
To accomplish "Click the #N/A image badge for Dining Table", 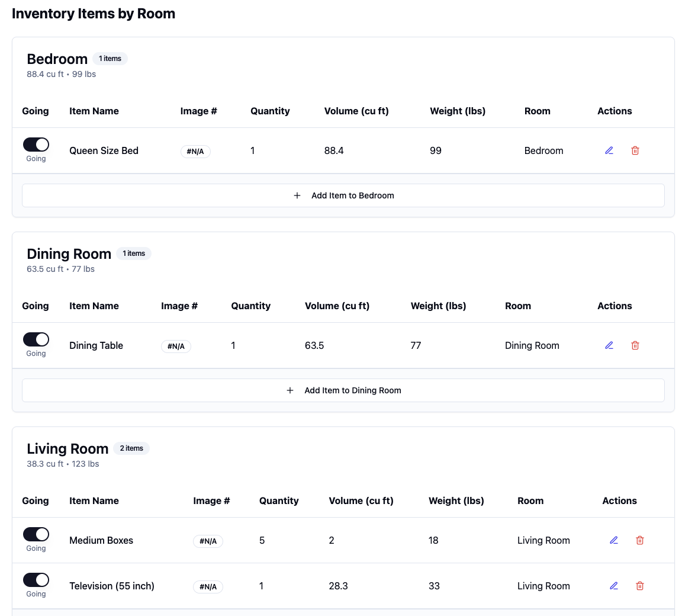I will [x=176, y=346].
